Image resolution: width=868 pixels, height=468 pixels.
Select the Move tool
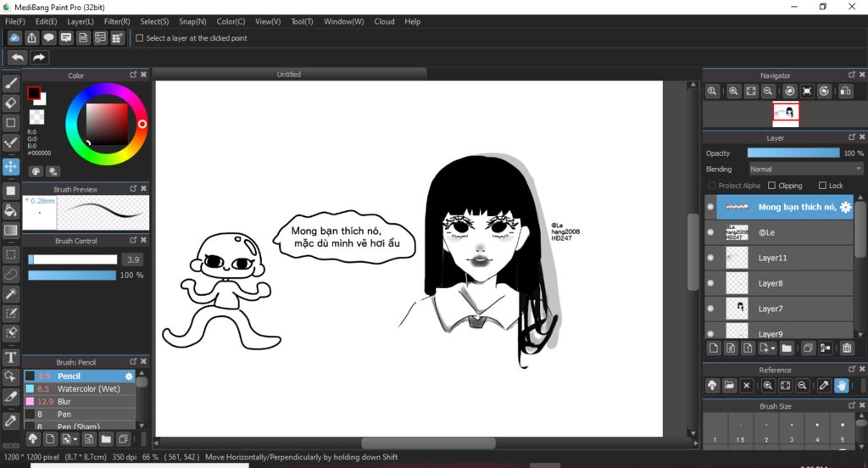10,167
